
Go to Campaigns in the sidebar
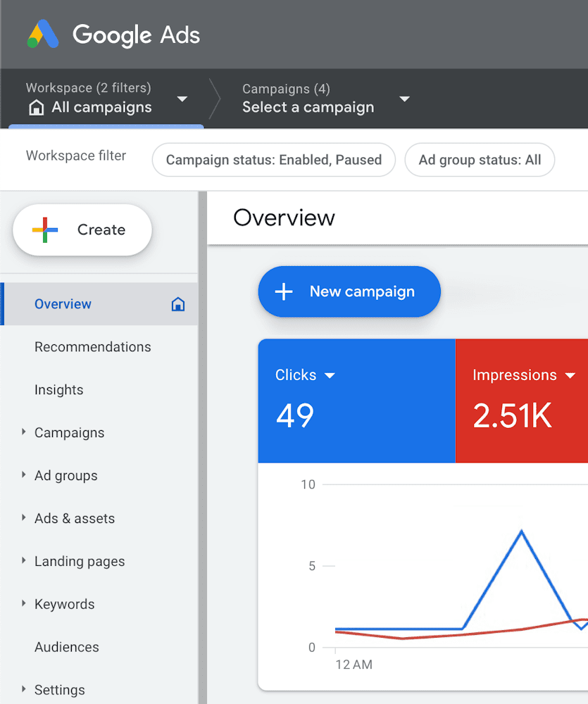(x=69, y=433)
